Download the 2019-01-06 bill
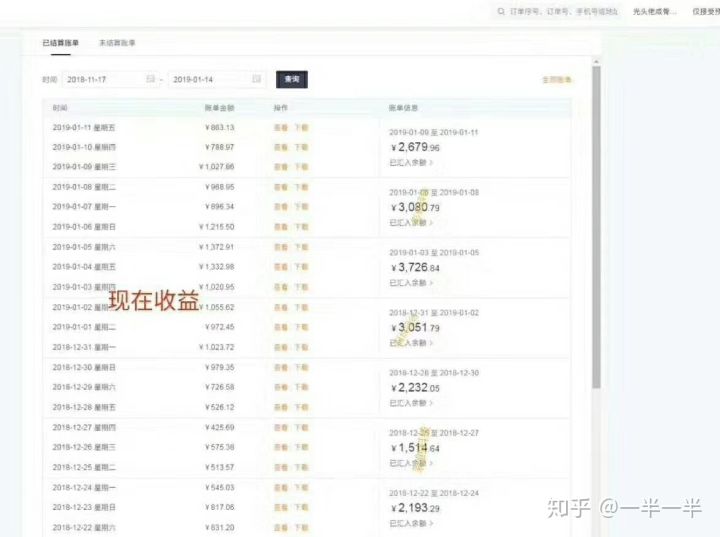 tap(301, 227)
